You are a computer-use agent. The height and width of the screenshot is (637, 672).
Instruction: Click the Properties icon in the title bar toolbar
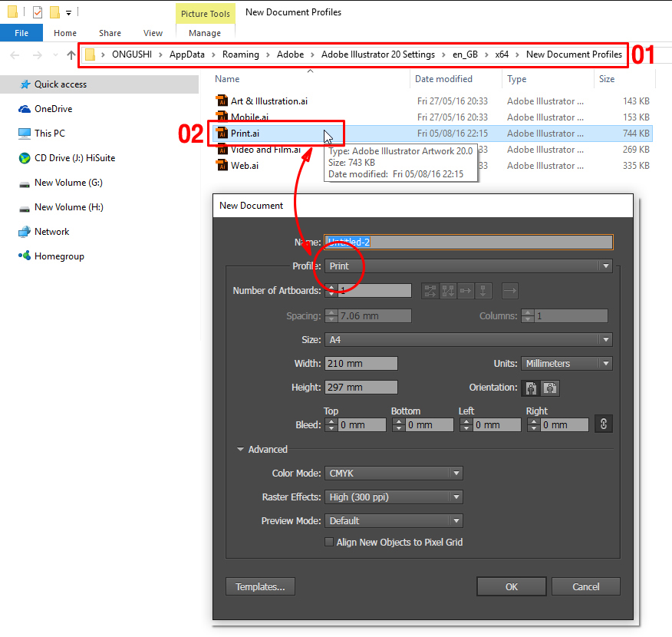click(38, 12)
